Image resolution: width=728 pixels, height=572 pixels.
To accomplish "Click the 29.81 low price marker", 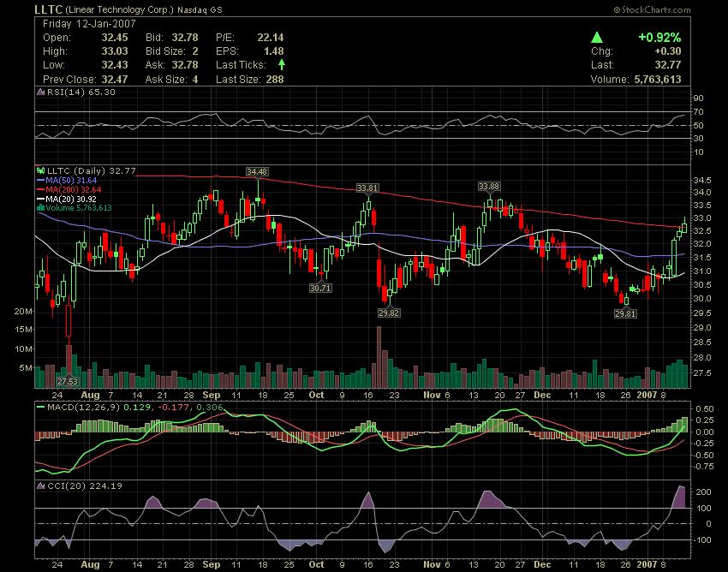I will tap(625, 314).
